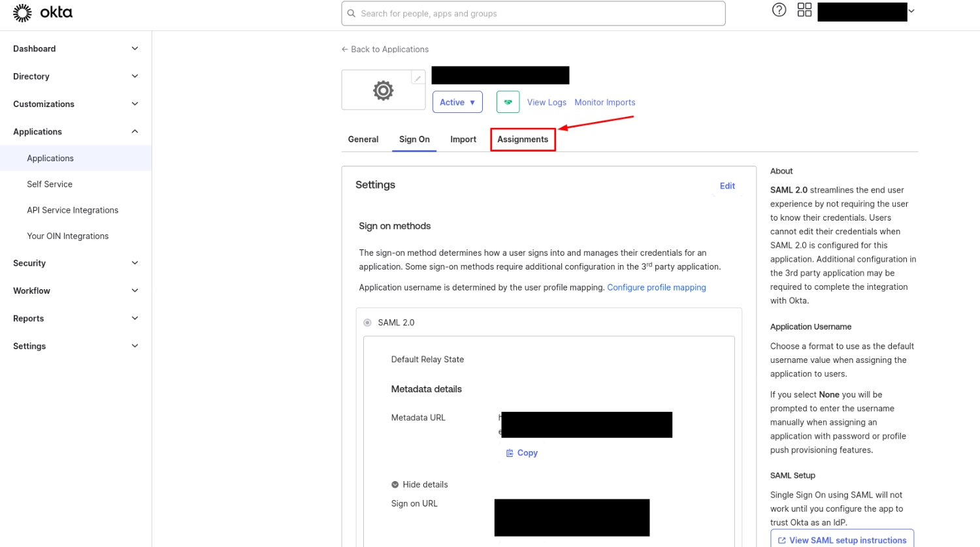Copy the Metadata URL

521,453
